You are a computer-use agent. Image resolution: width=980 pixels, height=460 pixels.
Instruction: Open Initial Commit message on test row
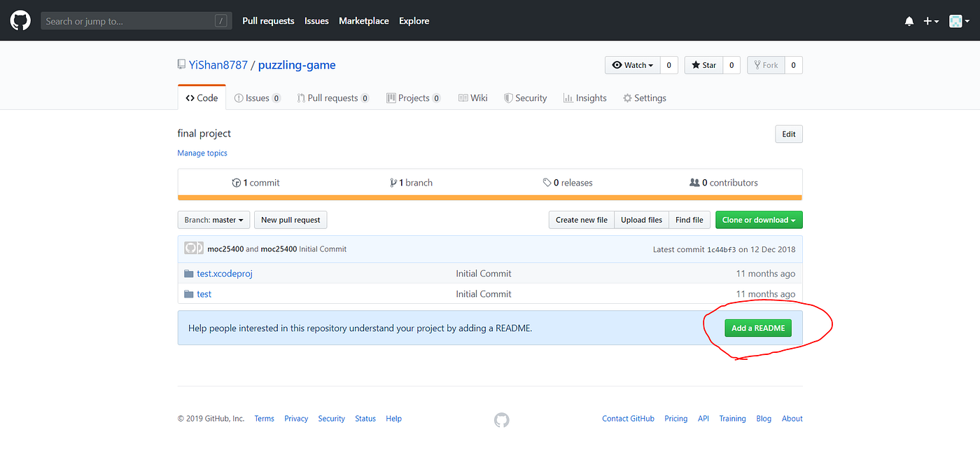pos(484,294)
